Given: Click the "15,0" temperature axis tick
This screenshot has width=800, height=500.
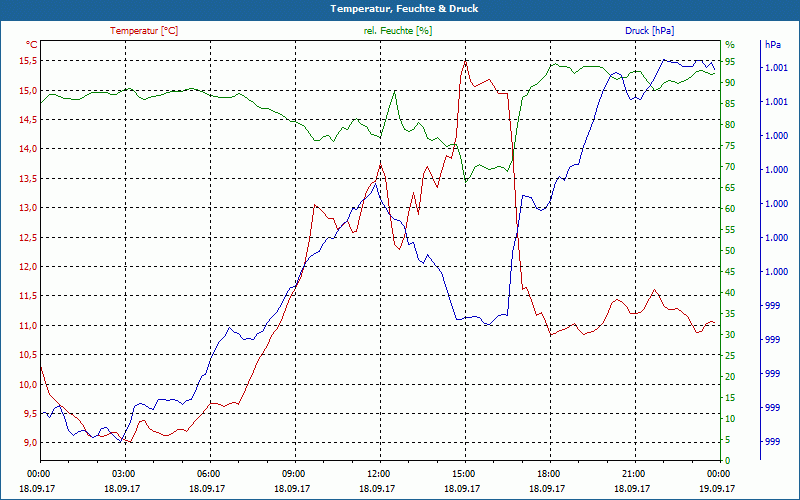Looking at the screenshot, I should click(x=28, y=90).
